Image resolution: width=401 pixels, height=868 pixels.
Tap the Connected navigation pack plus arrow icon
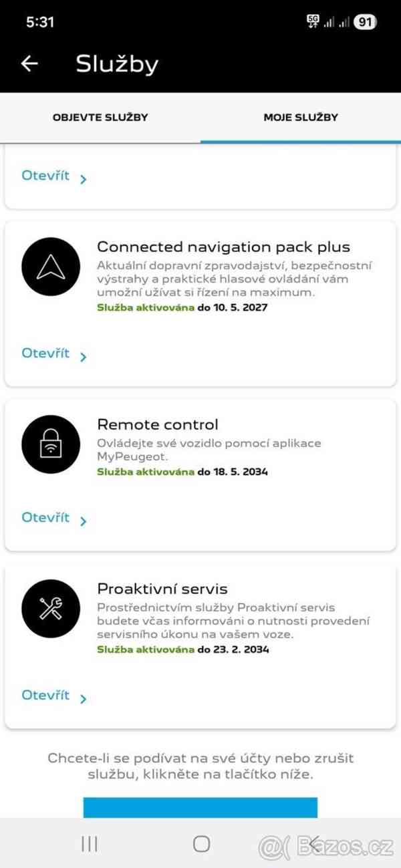(51, 267)
